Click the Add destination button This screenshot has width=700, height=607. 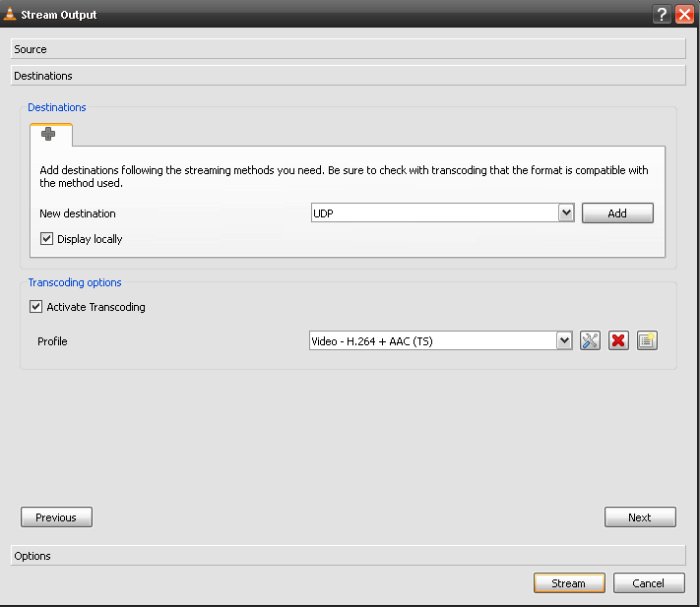[x=617, y=213]
